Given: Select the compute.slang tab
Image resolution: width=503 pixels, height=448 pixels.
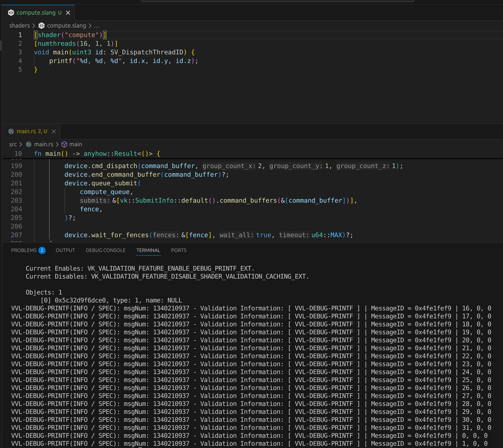Looking at the screenshot, I should click(x=38, y=13).
